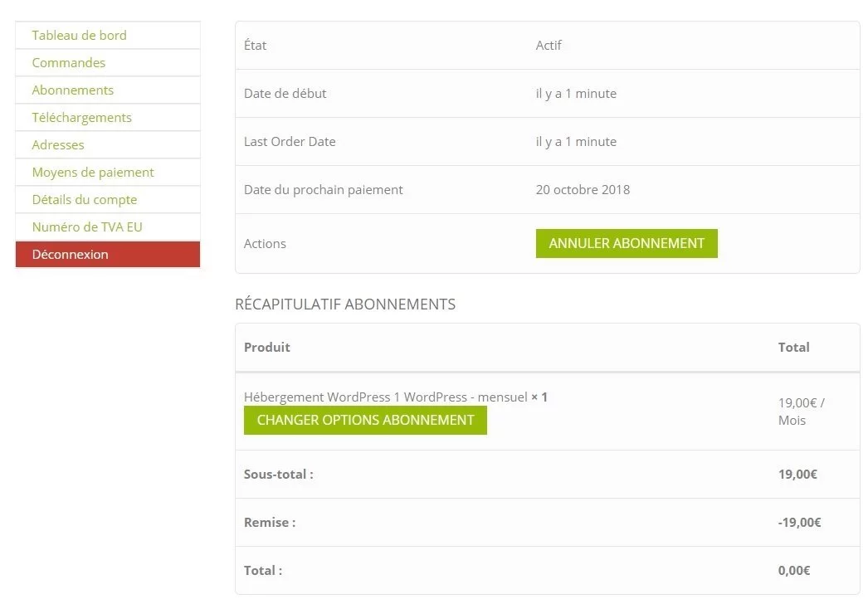Click the red Déconnexion item
Image resolution: width=868 pixels, height=604 pixels.
point(107,254)
